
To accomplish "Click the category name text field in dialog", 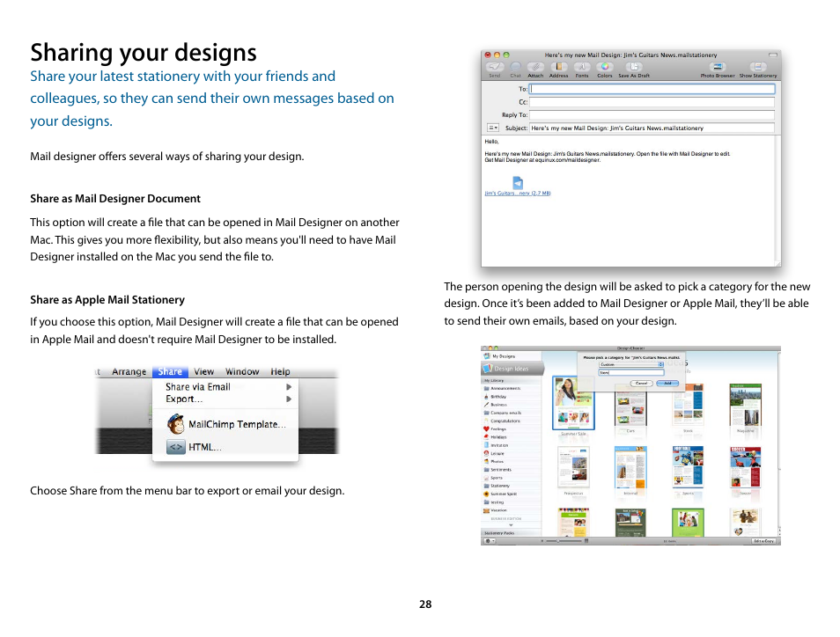I will 631,372.
